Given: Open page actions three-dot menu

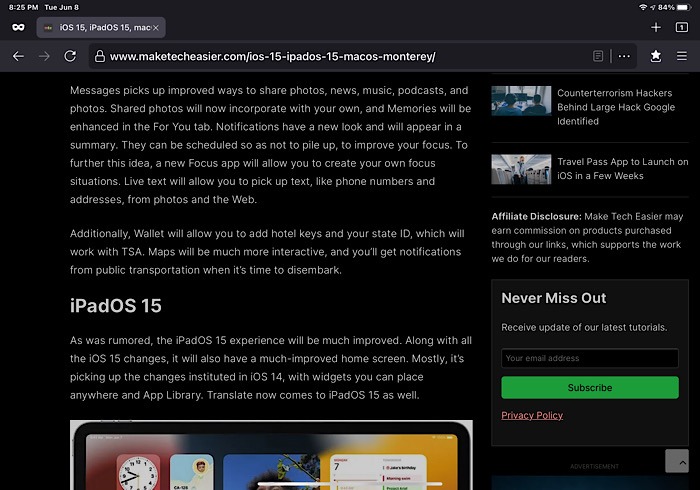Looking at the screenshot, I should click(624, 56).
